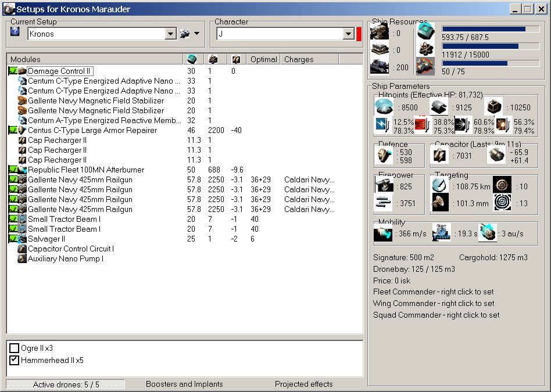
Task: Toggle active checkmark on Centus C-Type Large Armor Repairer
Action: pyautogui.click(x=13, y=130)
